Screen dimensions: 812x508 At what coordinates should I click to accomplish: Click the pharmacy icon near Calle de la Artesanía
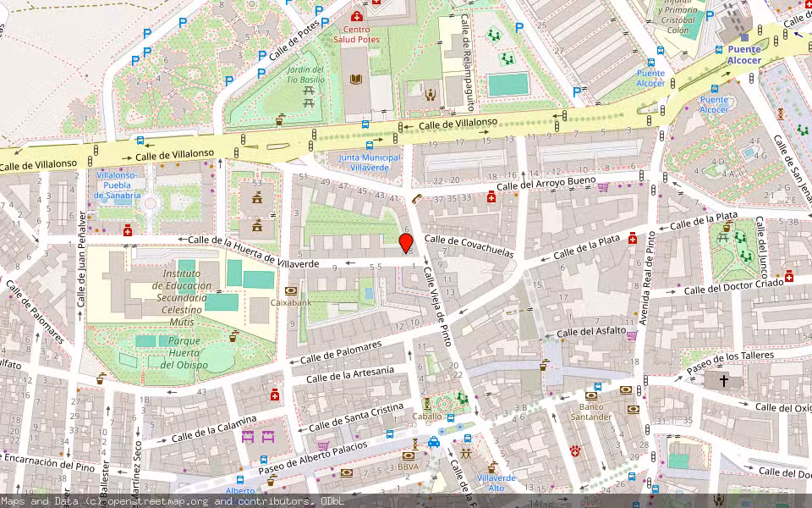(274, 395)
